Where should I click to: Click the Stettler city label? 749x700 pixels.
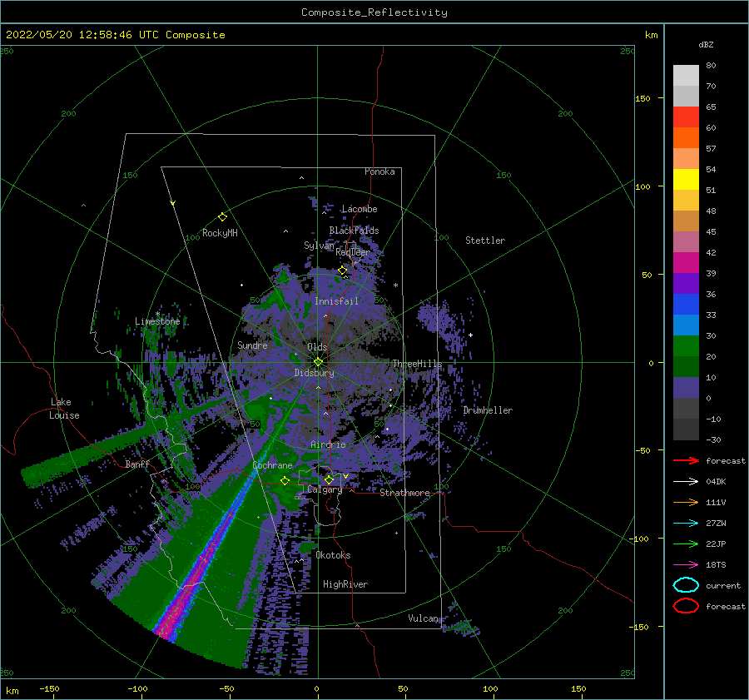point(485,241)
